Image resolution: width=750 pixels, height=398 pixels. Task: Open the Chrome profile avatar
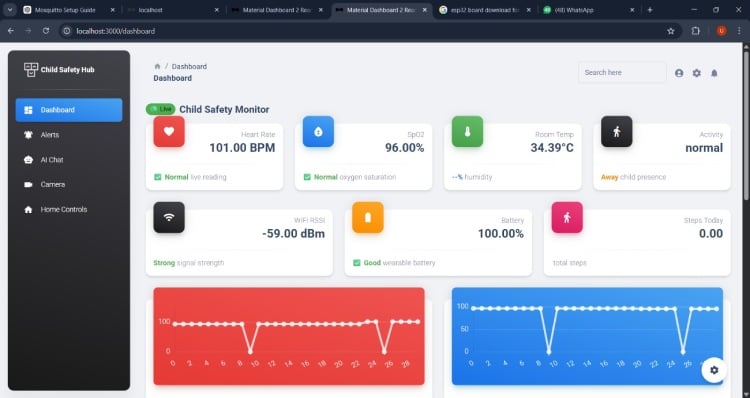coord(721,31)
